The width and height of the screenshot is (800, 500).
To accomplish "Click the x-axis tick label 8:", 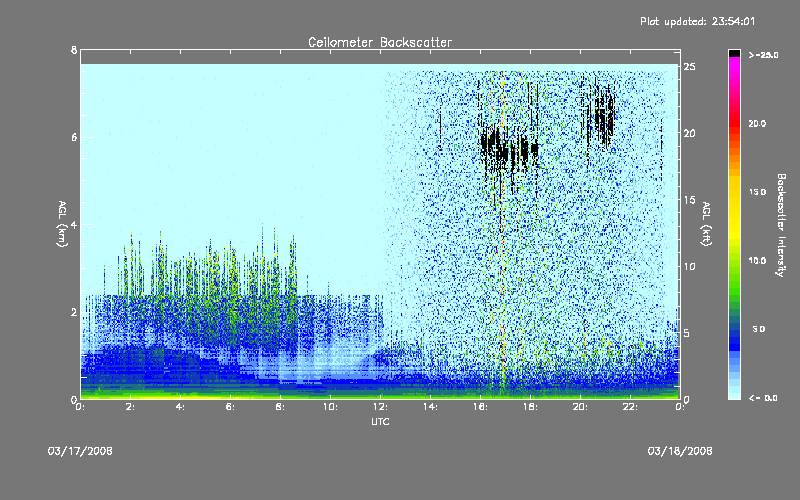I will point(281,407).
